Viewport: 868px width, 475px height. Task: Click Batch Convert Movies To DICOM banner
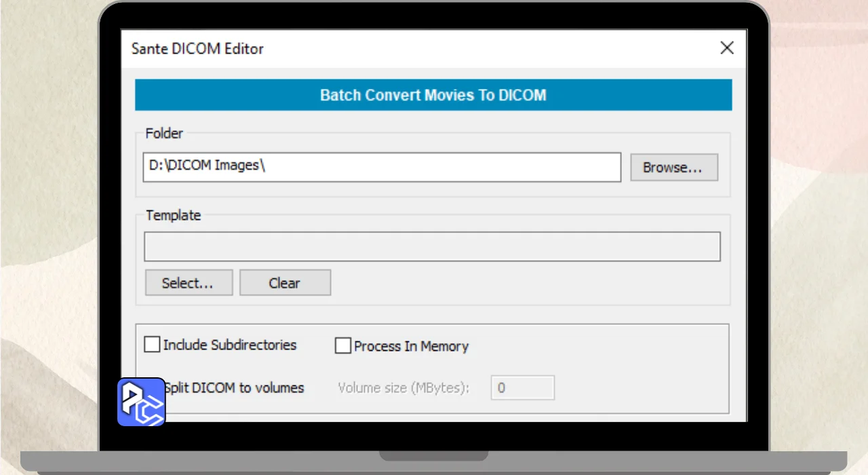[433, 95]
